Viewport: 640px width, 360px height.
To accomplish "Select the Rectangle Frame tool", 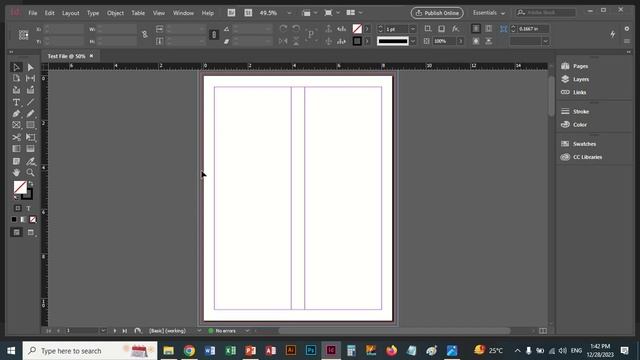I will [16, 125].
